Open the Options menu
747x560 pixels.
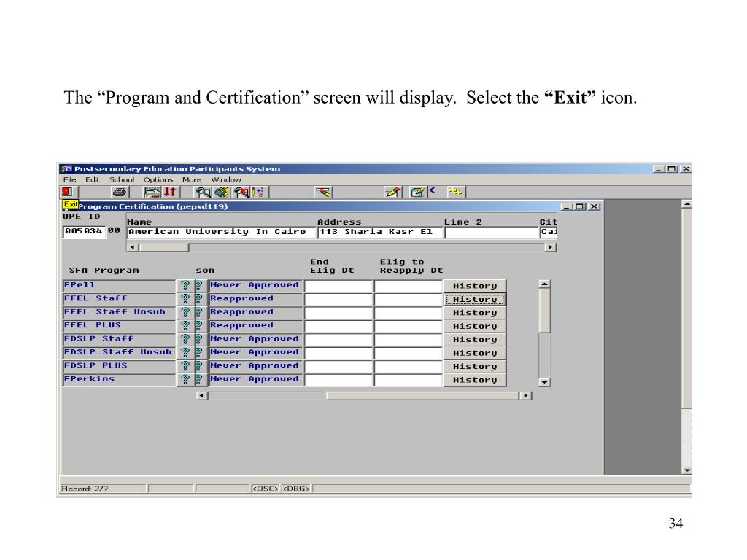(158, 179)
